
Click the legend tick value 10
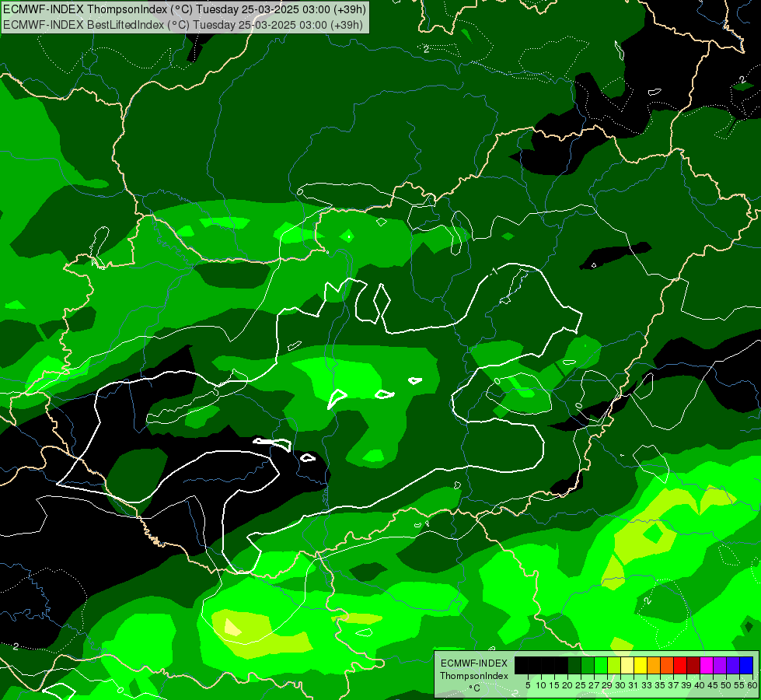pos(541,685)
